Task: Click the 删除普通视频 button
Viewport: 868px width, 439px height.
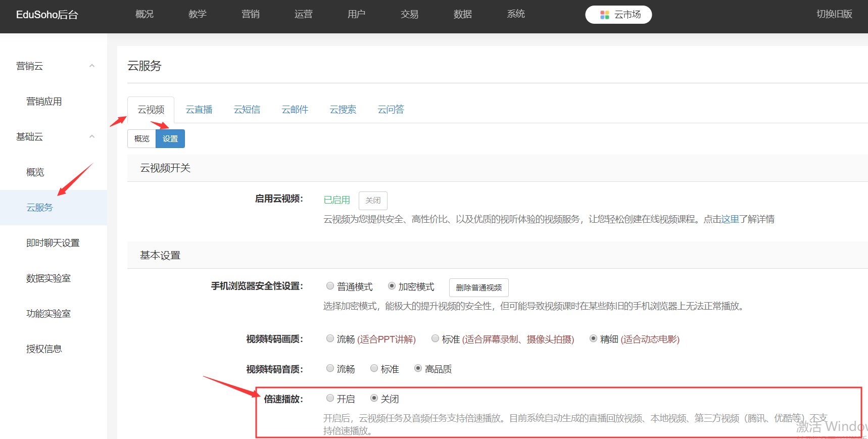Action: point(478,287)
